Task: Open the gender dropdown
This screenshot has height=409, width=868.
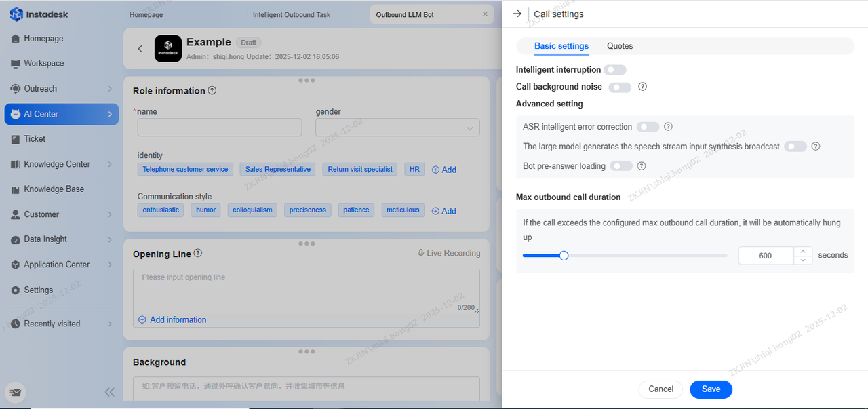Action: click(397, 128)
